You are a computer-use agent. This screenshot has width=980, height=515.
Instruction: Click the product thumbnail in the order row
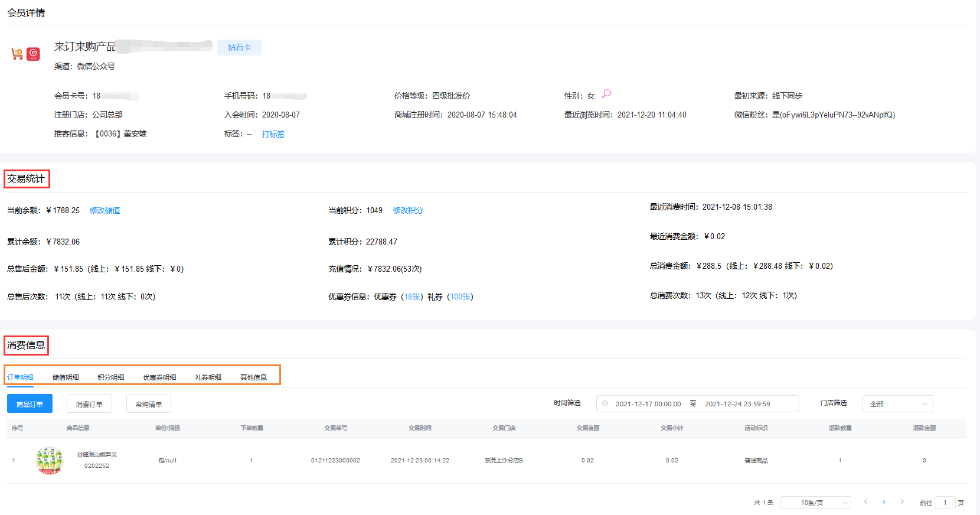click(x=50, y=461)
